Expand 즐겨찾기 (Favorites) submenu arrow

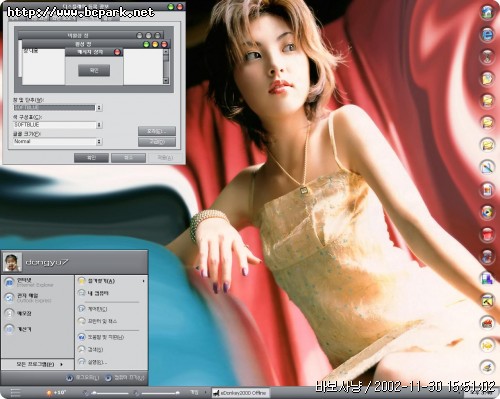[x=143, y=281]
